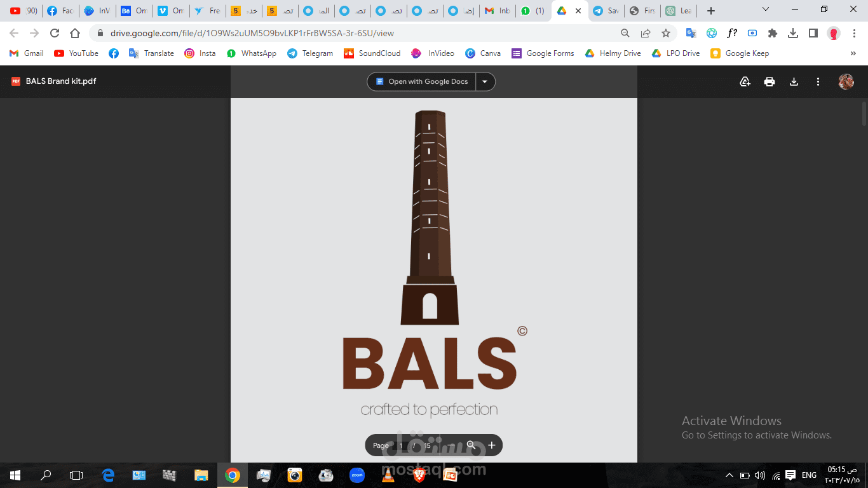Open the Extensions puzzle icon

tap(773, 33)
